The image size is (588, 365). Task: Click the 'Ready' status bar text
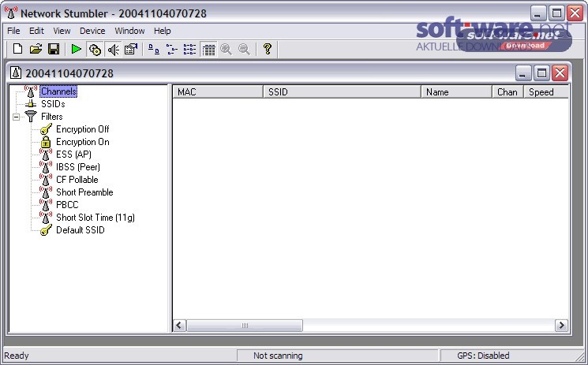[16, 356]
